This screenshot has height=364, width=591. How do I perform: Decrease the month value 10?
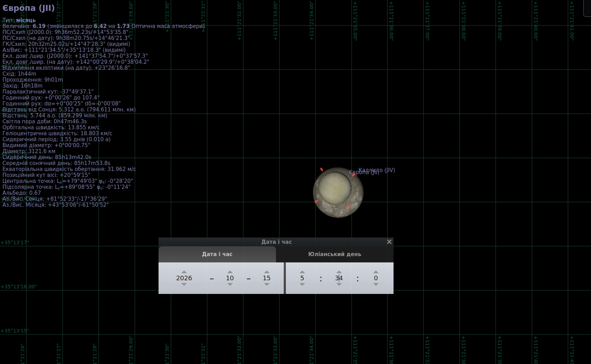pos(230,284)
